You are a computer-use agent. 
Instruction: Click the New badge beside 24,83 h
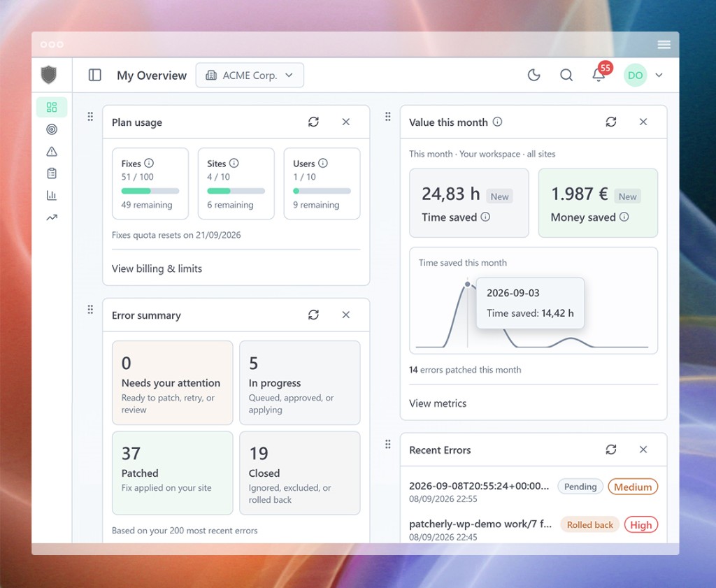tap(499, 196)
